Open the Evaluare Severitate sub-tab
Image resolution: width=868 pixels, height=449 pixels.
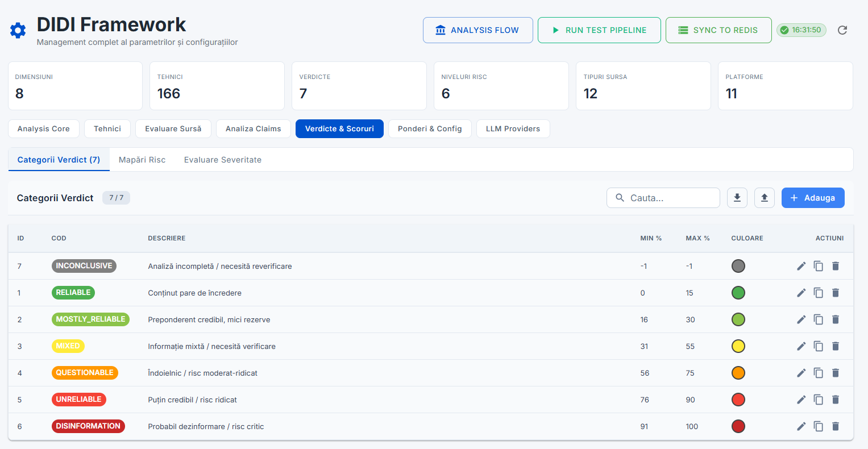[223, 160]
